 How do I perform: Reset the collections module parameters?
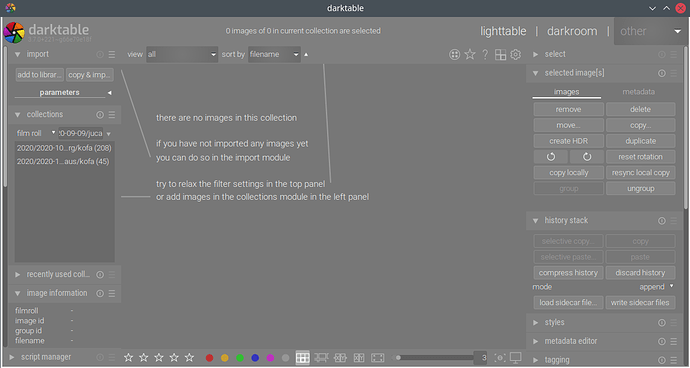[100, 114]
